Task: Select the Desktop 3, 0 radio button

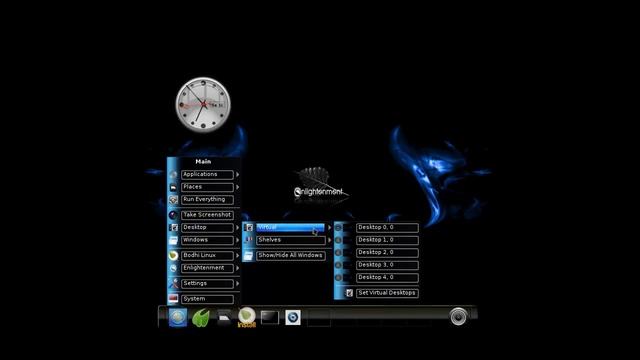Action: point(338,265)
